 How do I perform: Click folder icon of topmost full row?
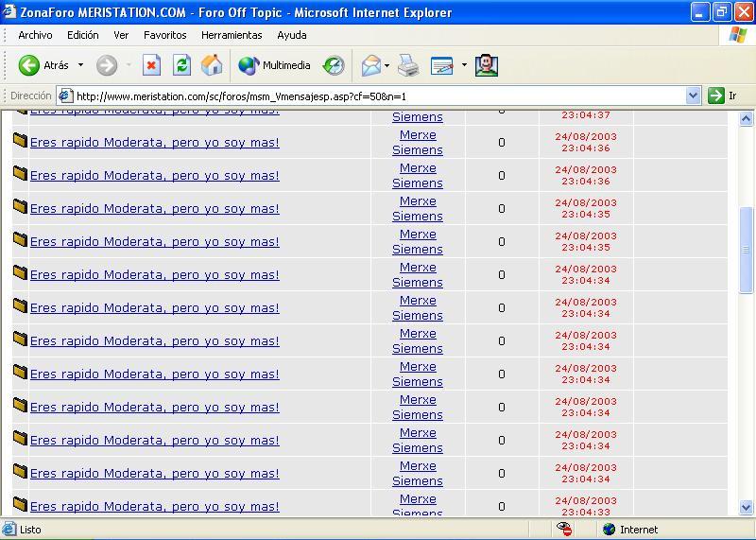pos(20,140)
